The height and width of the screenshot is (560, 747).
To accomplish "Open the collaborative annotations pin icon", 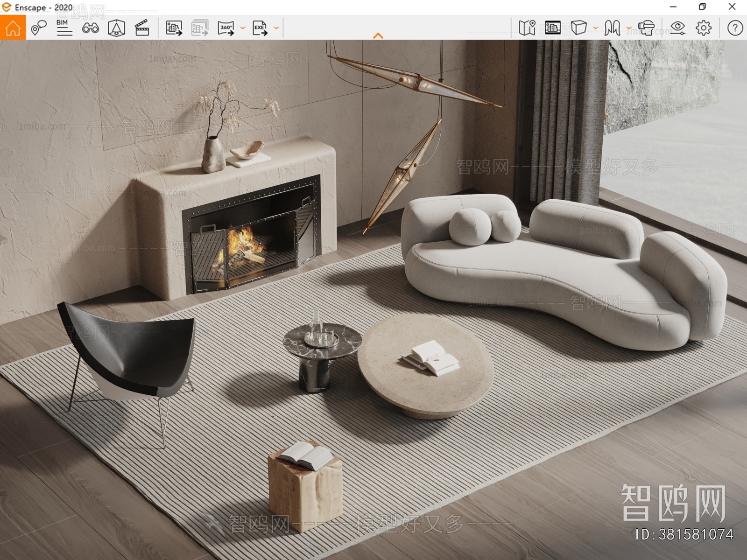I will click(x=39, y=28).
